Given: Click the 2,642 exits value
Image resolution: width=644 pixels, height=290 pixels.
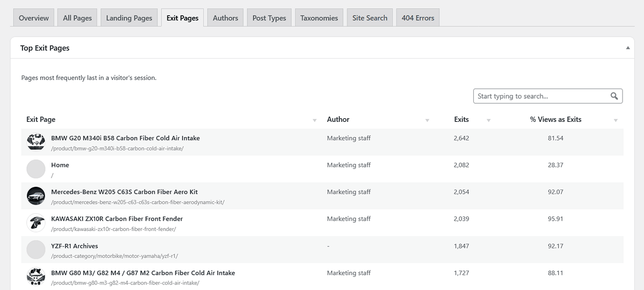Looking at the screenshot, I should [461, 138].
